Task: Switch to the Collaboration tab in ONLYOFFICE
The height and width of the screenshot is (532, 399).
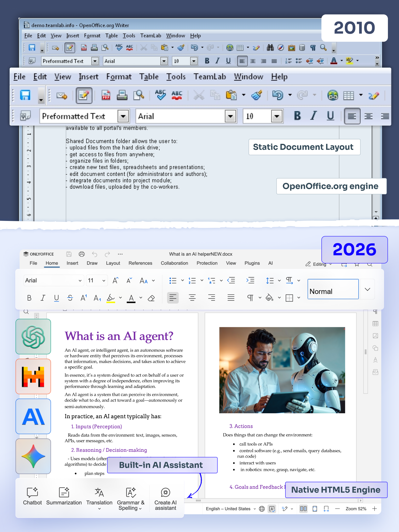Action: (x=174, y=263)
